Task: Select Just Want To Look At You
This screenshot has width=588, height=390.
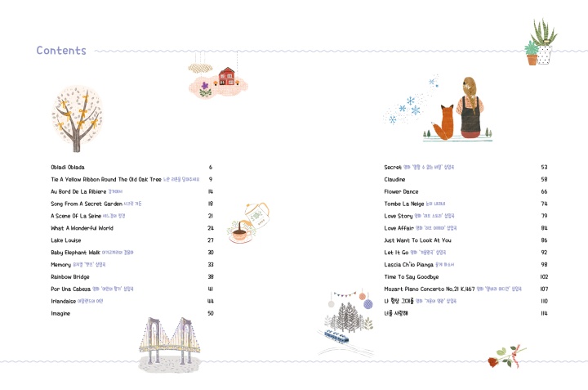Action: (x=417, y=240)
